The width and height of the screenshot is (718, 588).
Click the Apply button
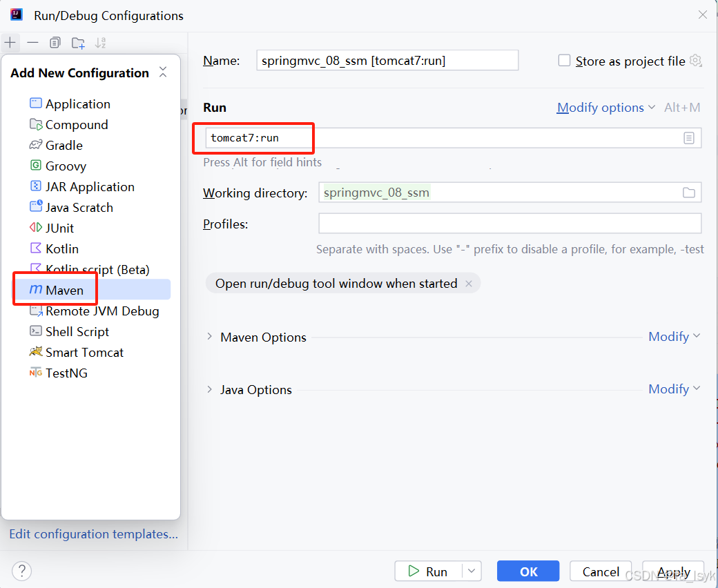673,571
